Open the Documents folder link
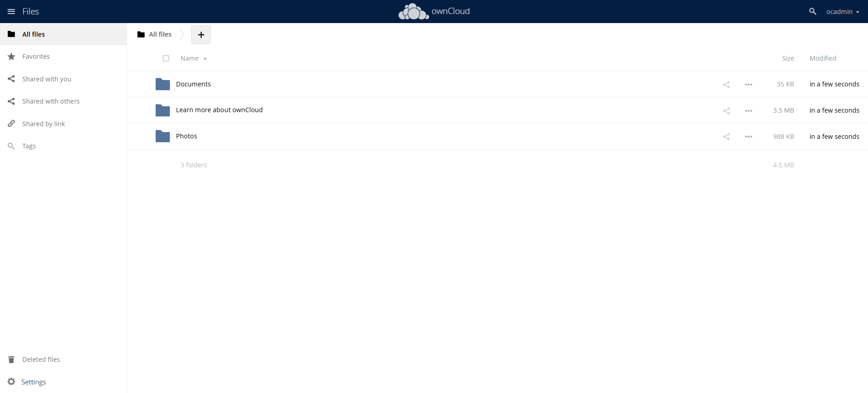 click(x=193, y=84)
